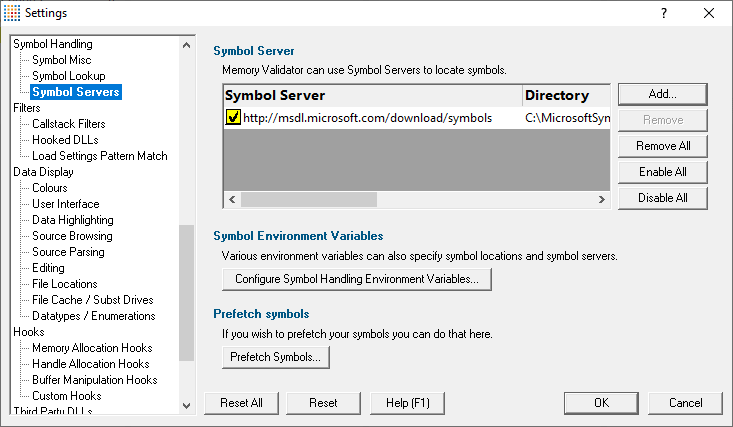Click the Disable All button
733x427 pixels.
click(x=662, y=198)
